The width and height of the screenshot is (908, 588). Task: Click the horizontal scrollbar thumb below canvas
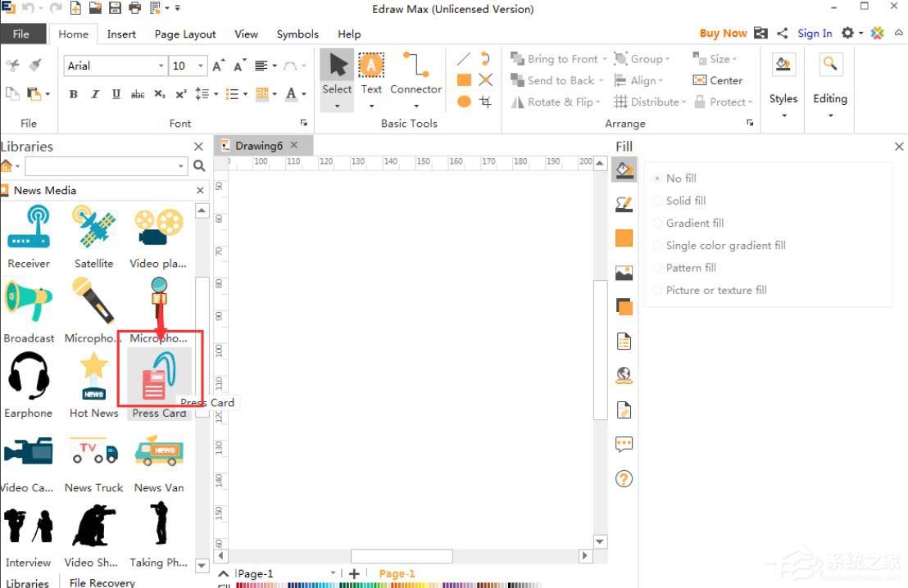coord(402,555)
